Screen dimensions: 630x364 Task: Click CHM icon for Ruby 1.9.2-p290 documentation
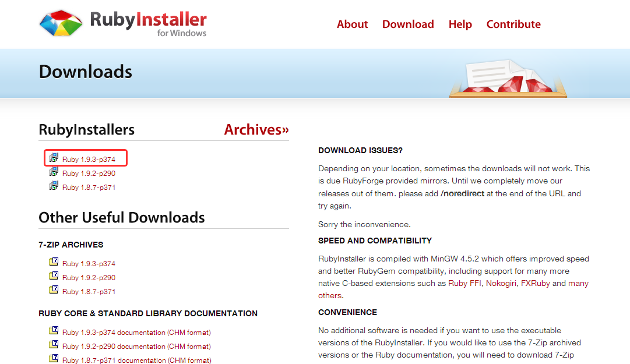[x=54, y=345]
